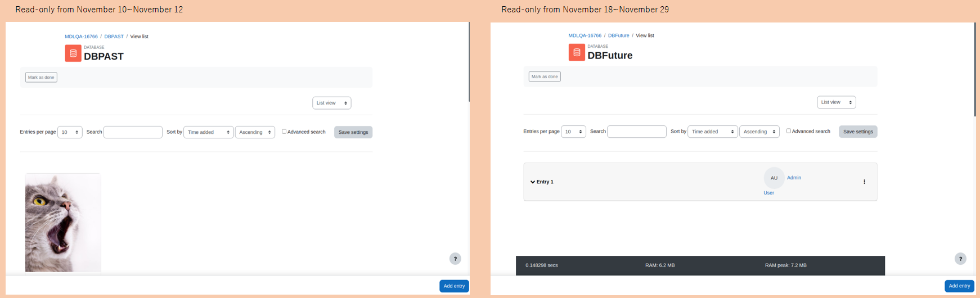Click the DBPAST window vertical scrollbar
This screenshot has width=980, height=298.
[469, 62]
